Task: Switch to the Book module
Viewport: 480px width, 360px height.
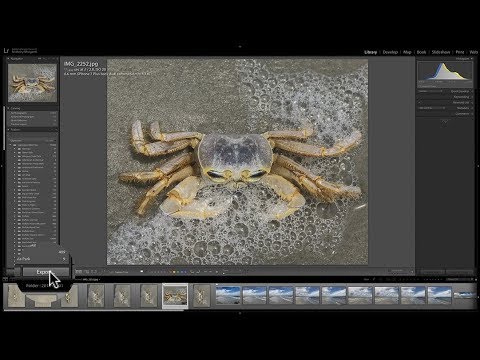Action: tap(421, 52)
